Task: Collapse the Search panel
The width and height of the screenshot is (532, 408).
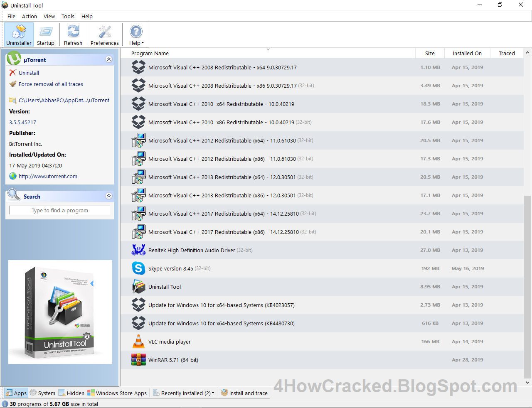Action: (109, 196)
